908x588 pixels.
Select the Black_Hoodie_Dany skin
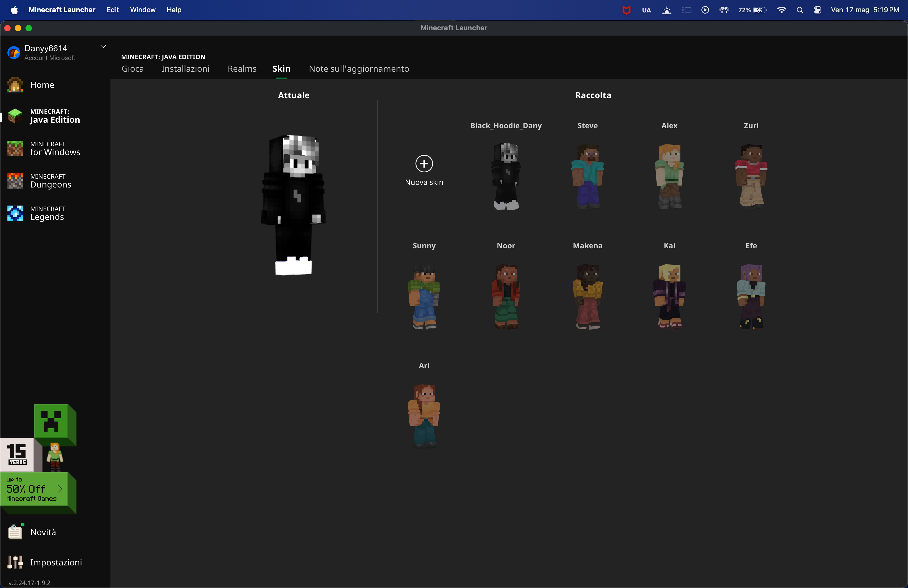click(506, 176)
